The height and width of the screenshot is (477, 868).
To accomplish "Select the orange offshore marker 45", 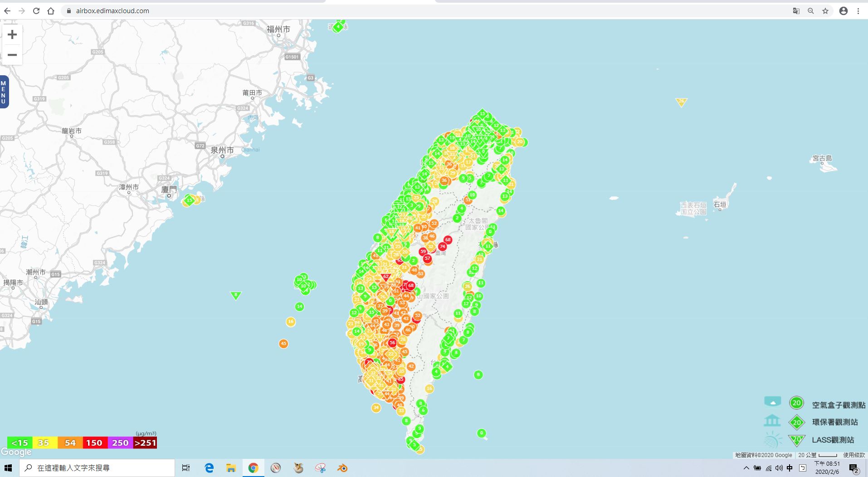I will [283, 344].
